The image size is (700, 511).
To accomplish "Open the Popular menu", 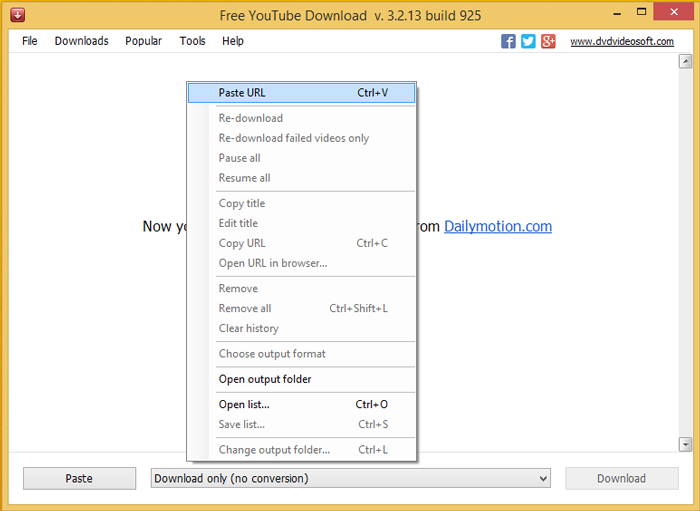I will click(x=143, y=41).
